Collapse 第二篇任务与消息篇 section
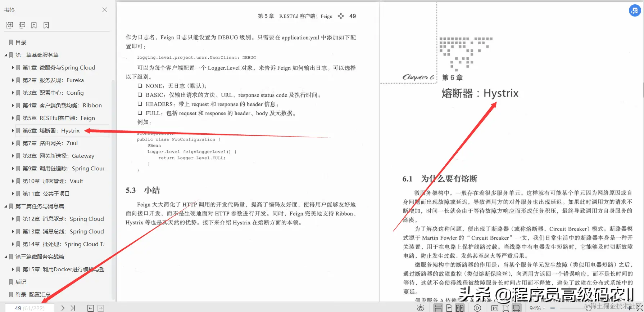 (6, 206)
